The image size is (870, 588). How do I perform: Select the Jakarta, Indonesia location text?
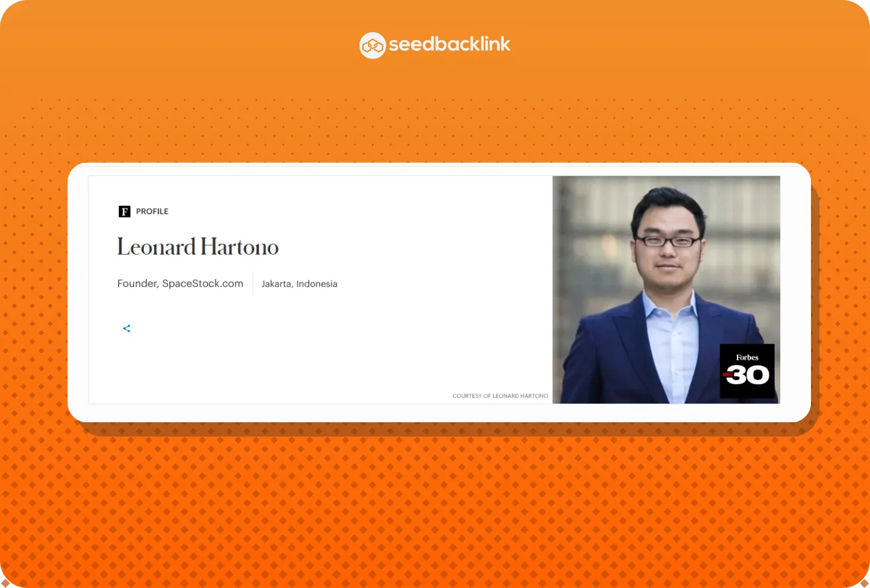(299, 284)
